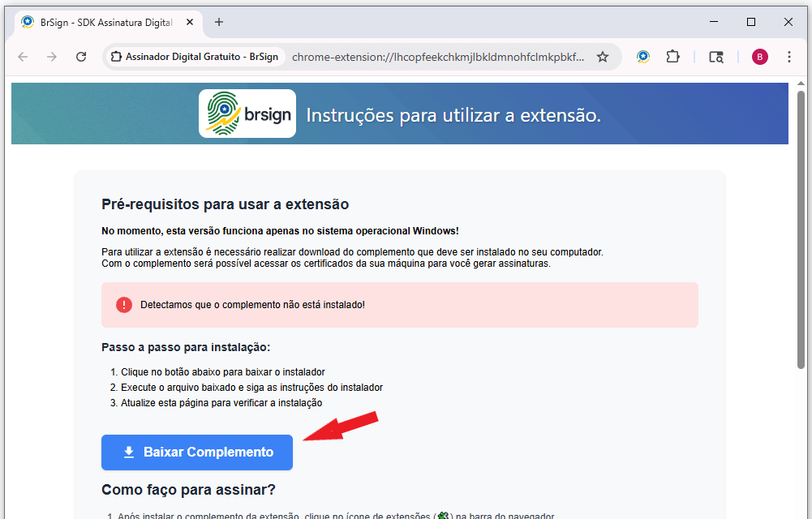Minimize the Chrome window
This screenshot has height=519, width=812.
(x=714, y=22)
